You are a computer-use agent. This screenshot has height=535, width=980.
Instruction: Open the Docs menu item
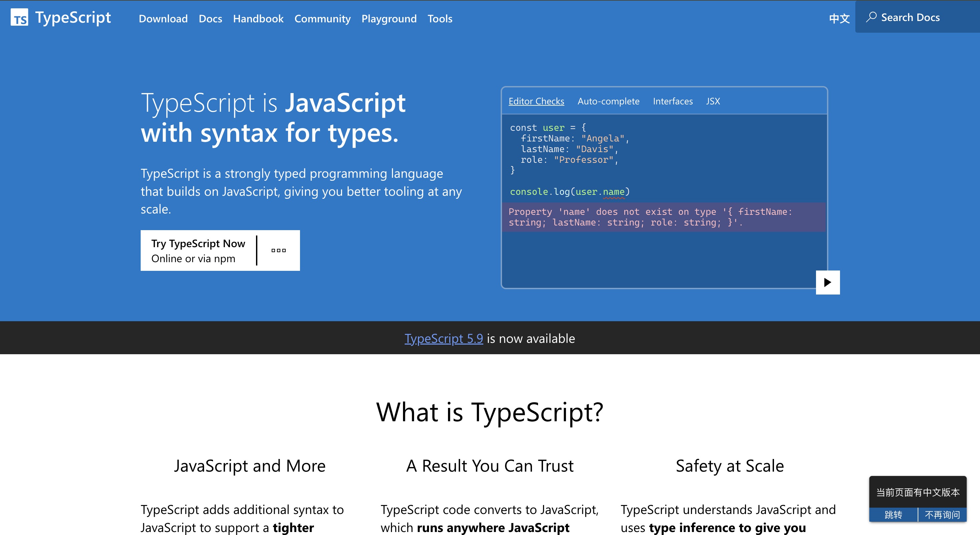[x=210, y=19]
